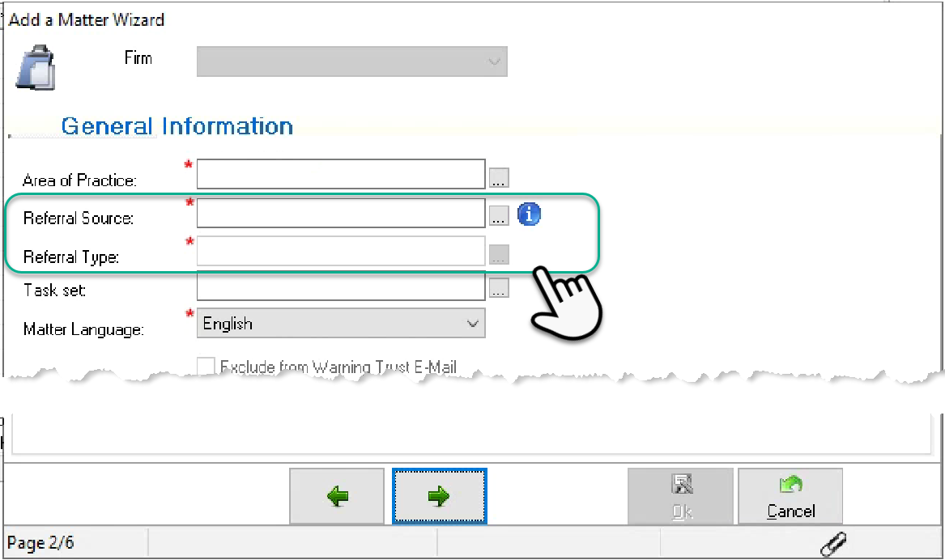945x560 pixels.
Task: Click the Task set label
Action: [x=55, y=291]
